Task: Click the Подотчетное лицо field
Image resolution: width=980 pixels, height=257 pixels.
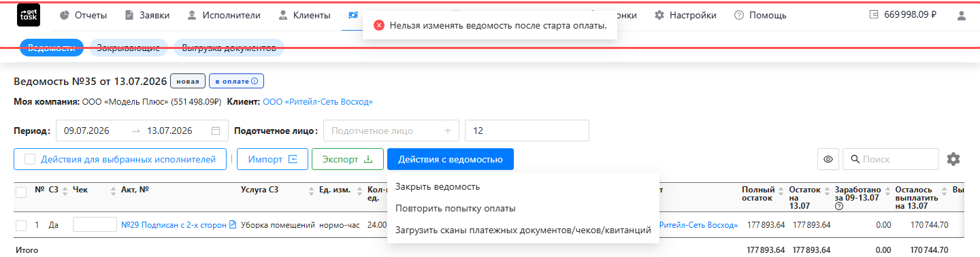Action: coord(391,131)
